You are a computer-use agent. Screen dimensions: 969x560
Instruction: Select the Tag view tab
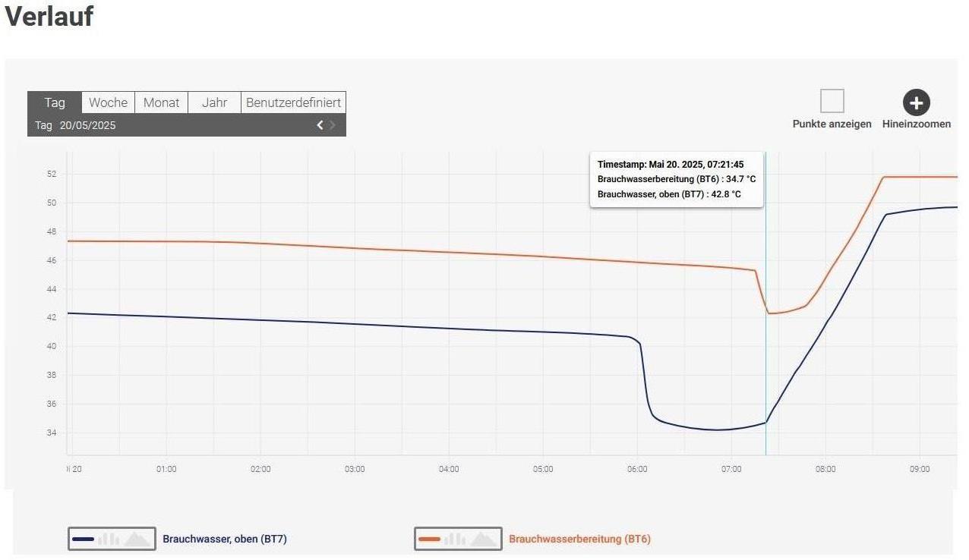click(55, 102)
